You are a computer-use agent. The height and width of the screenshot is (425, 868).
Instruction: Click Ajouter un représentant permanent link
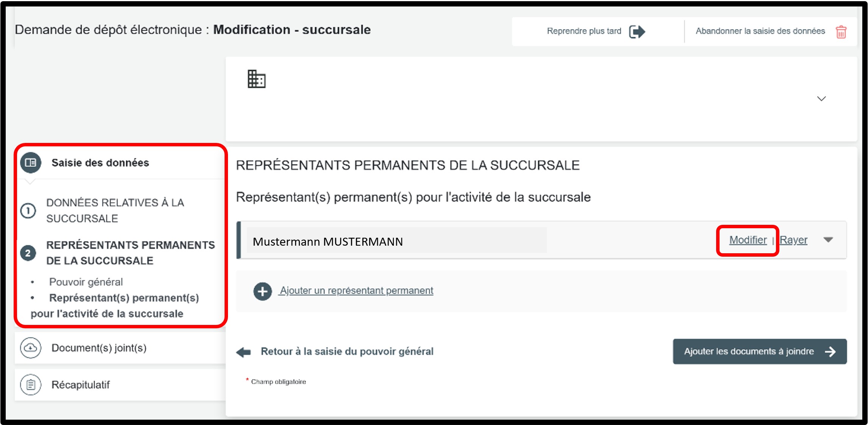(x=356, y=291)
